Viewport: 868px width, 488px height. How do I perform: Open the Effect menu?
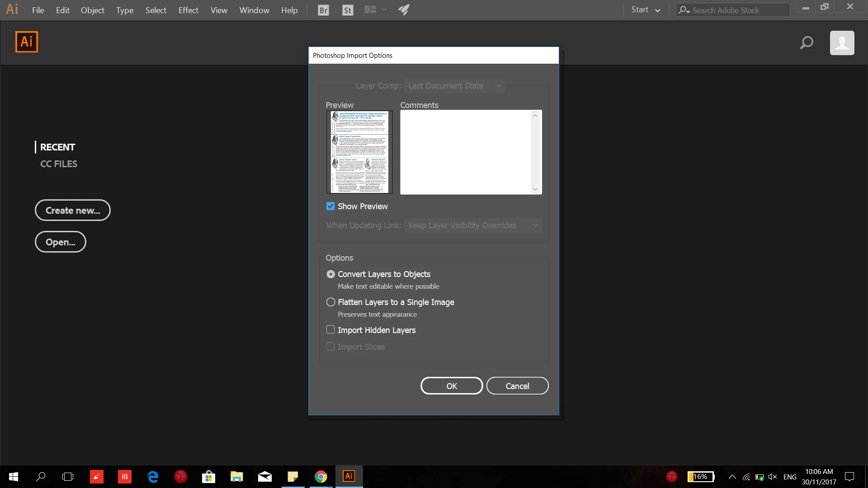tap(188, 10)
